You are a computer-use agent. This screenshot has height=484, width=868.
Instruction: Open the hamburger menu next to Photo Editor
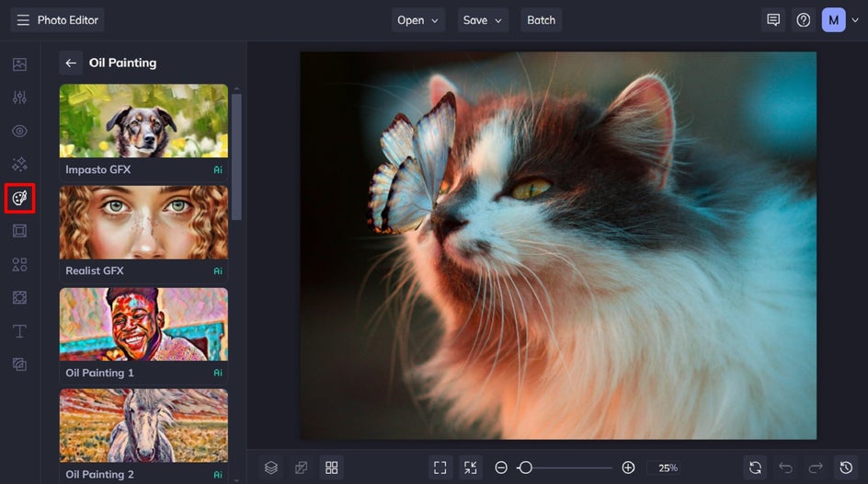23,20
